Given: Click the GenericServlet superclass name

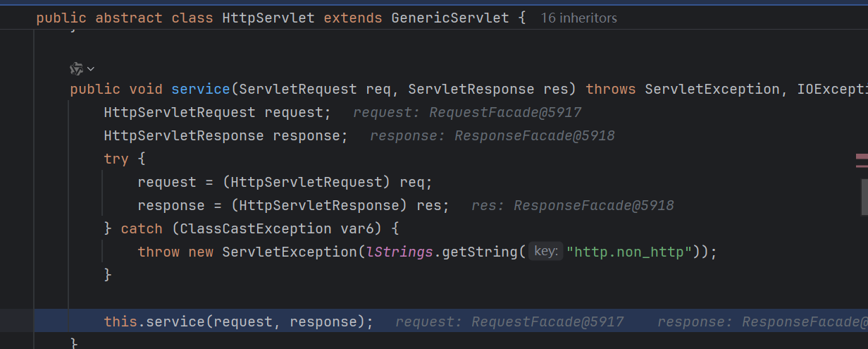Looking at the screenshot, I should click(x=449, y=18).
